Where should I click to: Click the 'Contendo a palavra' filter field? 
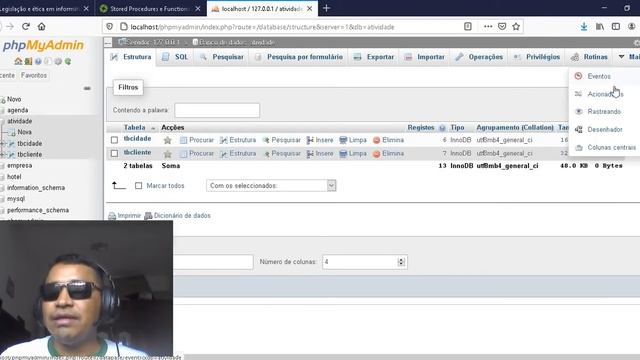click(x=217, y=110)
